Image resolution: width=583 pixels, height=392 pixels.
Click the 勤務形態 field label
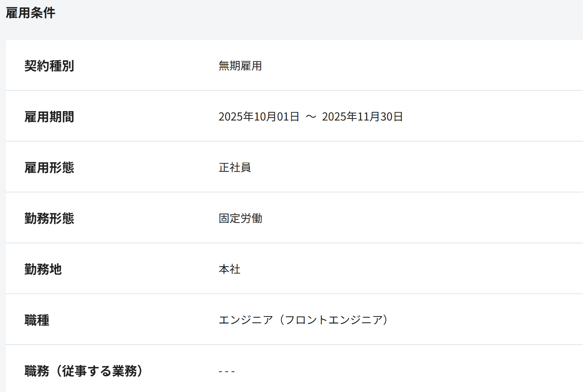(49, 218)
